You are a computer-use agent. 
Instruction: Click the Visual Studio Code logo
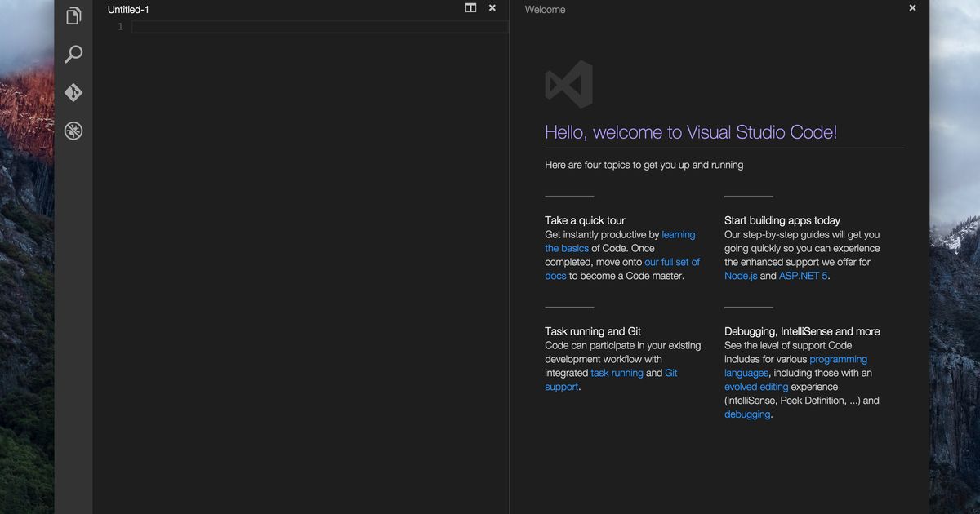point(568,84)
